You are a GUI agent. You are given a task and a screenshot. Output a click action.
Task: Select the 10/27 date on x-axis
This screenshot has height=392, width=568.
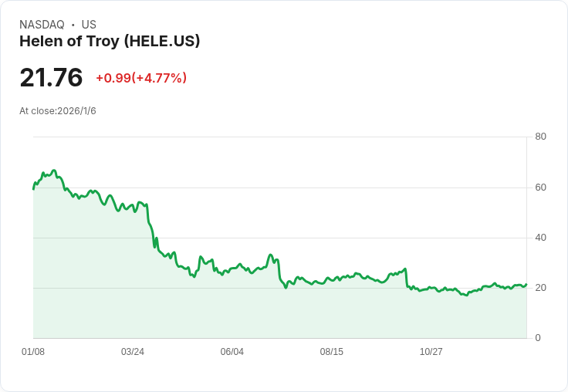431,352
